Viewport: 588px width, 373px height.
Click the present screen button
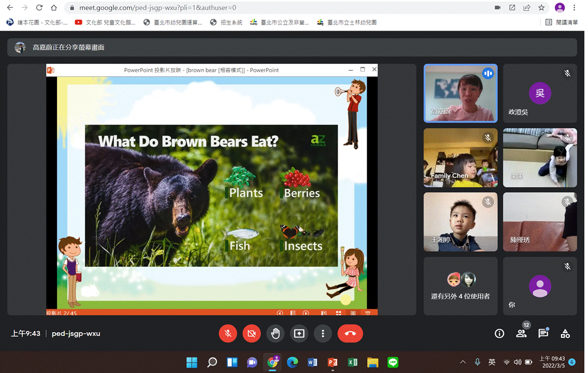coord(299,334)
